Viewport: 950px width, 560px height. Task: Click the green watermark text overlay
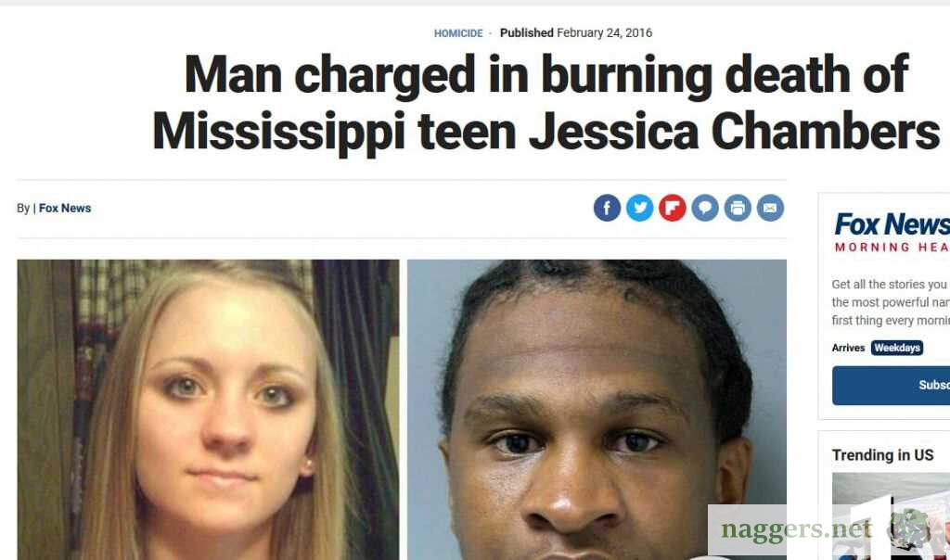797,529
